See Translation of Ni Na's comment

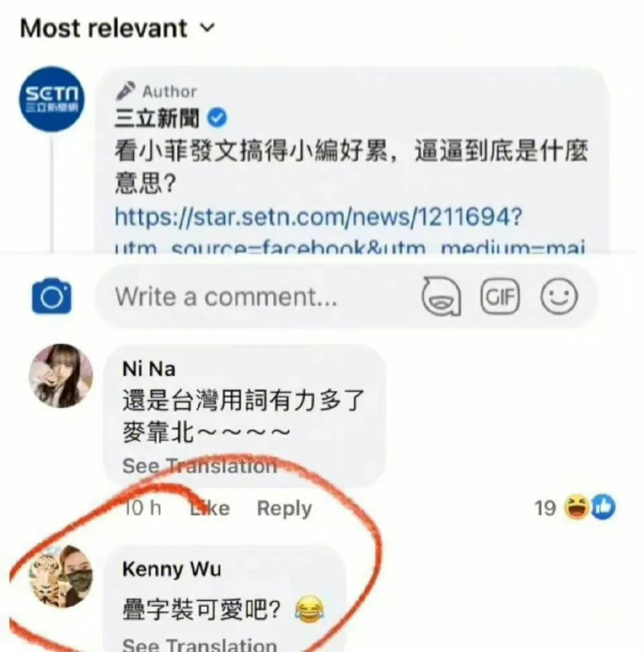click(199, 466)
